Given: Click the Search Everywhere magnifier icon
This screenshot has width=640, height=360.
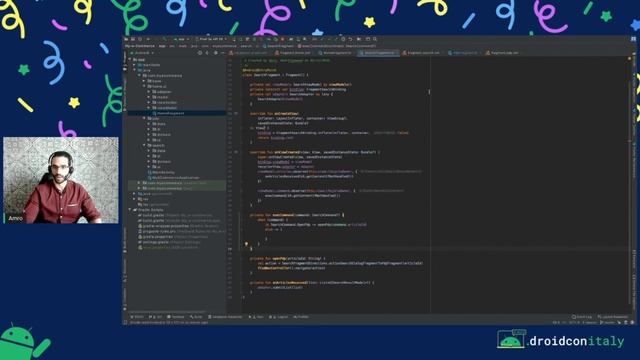Looking at the screenshot, I should (375, 39).
